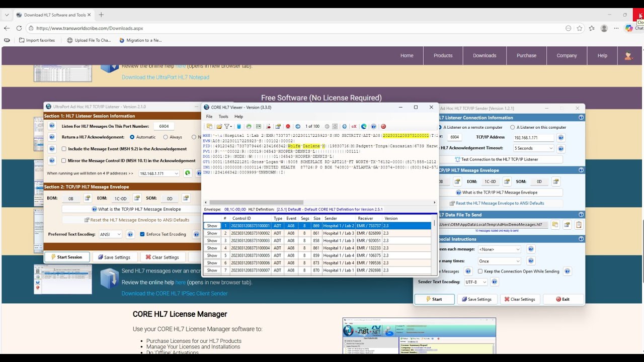Viewport: 644px width, 362px height.
Task: Open IP address 192.168.1.171 dropdown in Listener
Action: coord(159,173)
